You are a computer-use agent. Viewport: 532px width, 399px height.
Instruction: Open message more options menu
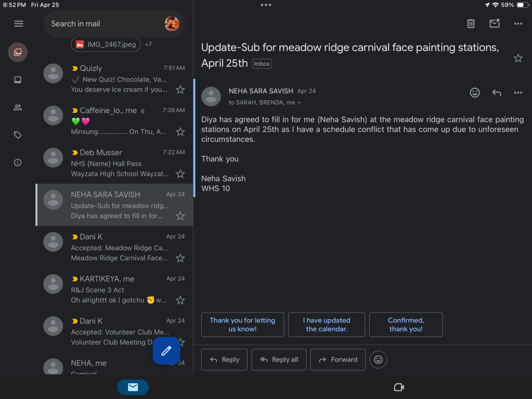pyautogui.click(x=518, y=93)
